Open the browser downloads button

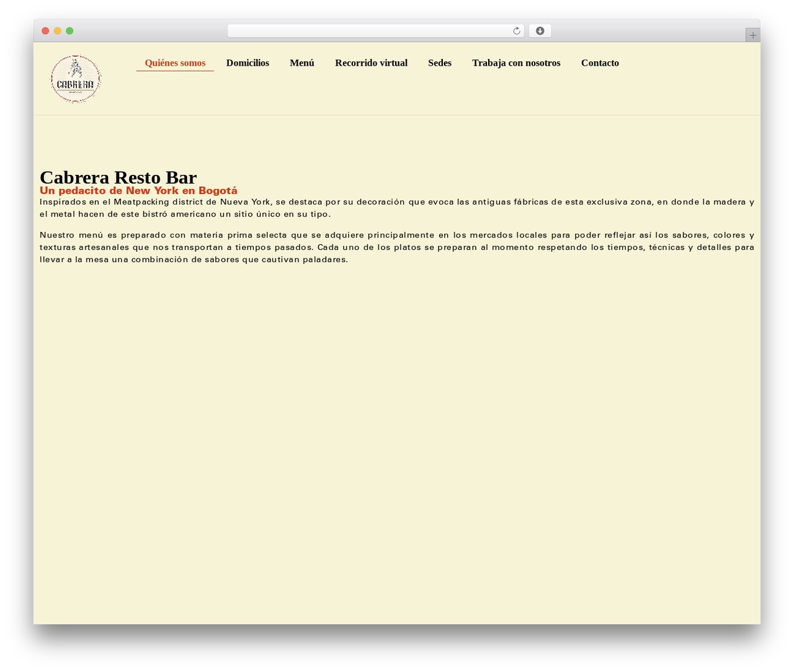pyautogui.click(x=540, y=31)
